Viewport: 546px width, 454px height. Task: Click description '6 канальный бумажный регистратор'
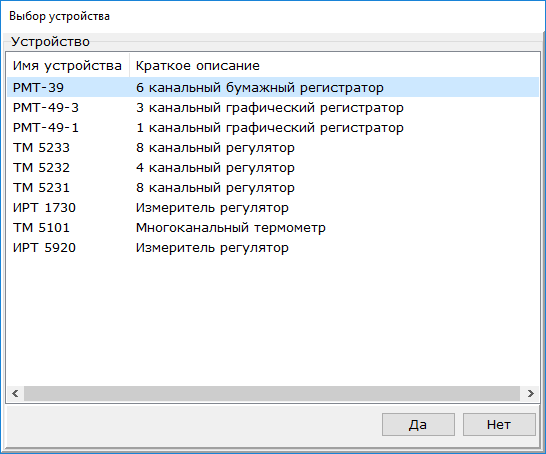tap(260, 87)
